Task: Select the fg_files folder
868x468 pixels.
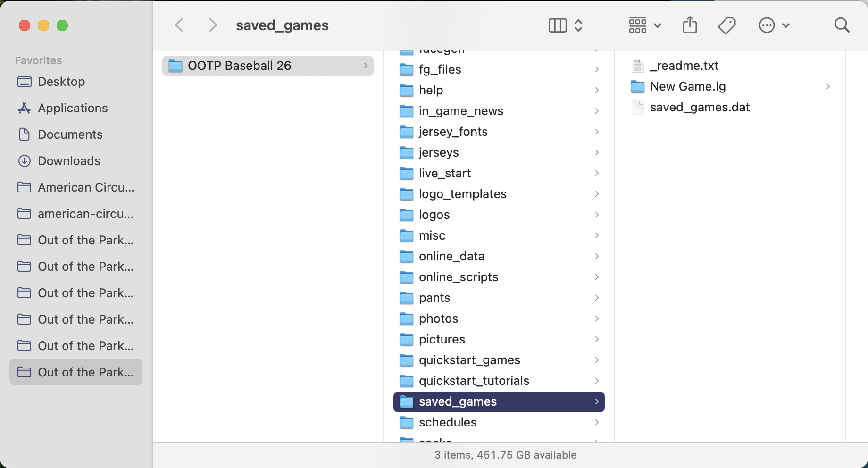Action: 499,69
